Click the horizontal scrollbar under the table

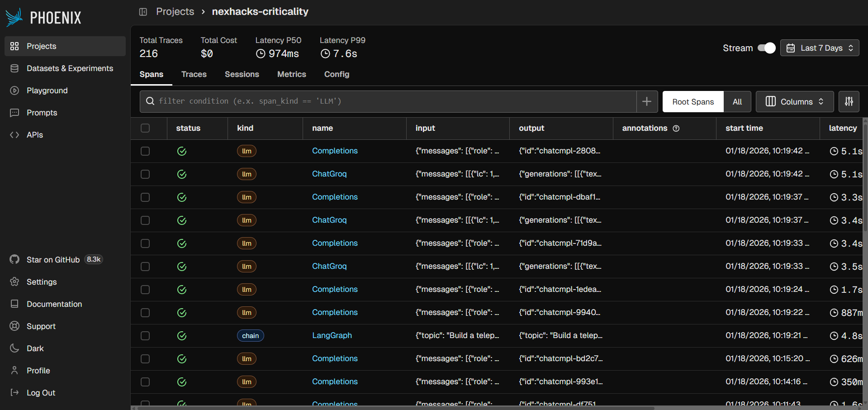coord(396,408)
